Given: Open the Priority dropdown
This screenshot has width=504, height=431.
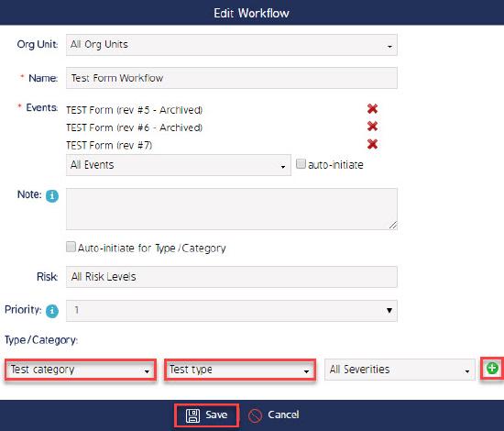Looking at the screenshot, I should point(232,310).
